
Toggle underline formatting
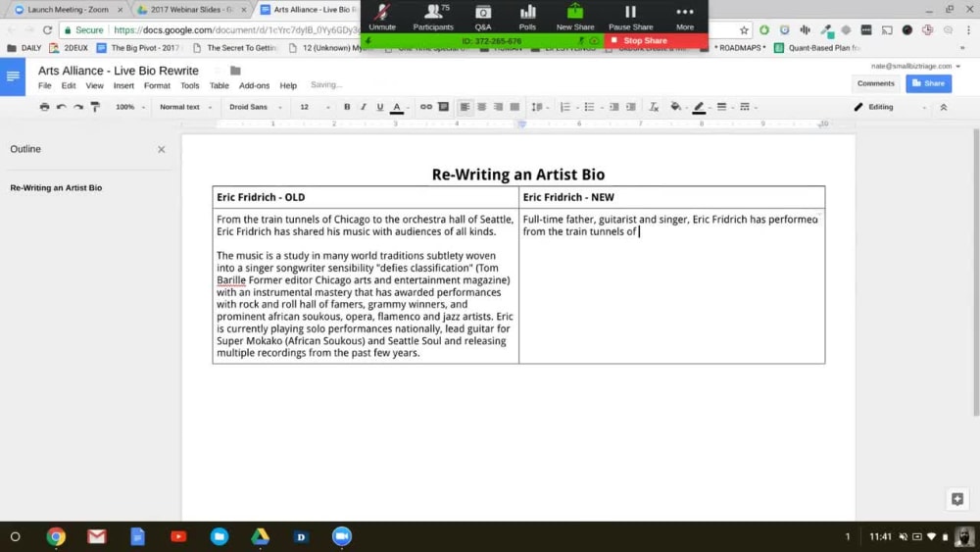click(379, 107)
